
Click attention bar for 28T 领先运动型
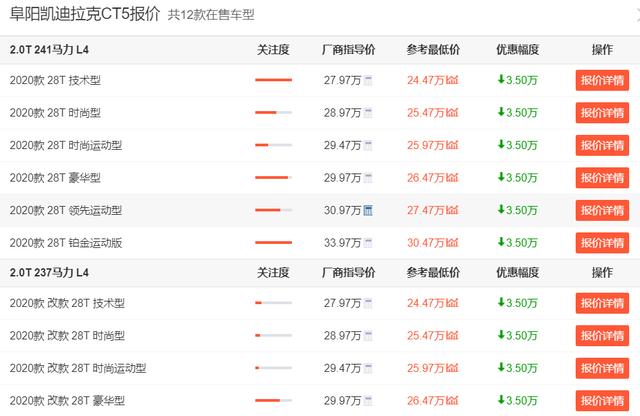tap(273, 210)
